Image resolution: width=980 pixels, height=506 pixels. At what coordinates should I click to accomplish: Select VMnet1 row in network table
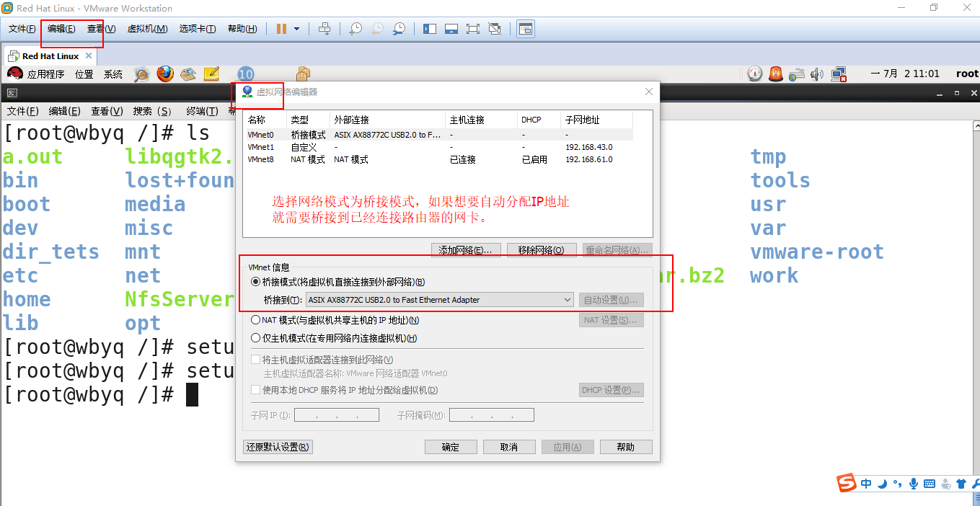(x=438, y=147)
